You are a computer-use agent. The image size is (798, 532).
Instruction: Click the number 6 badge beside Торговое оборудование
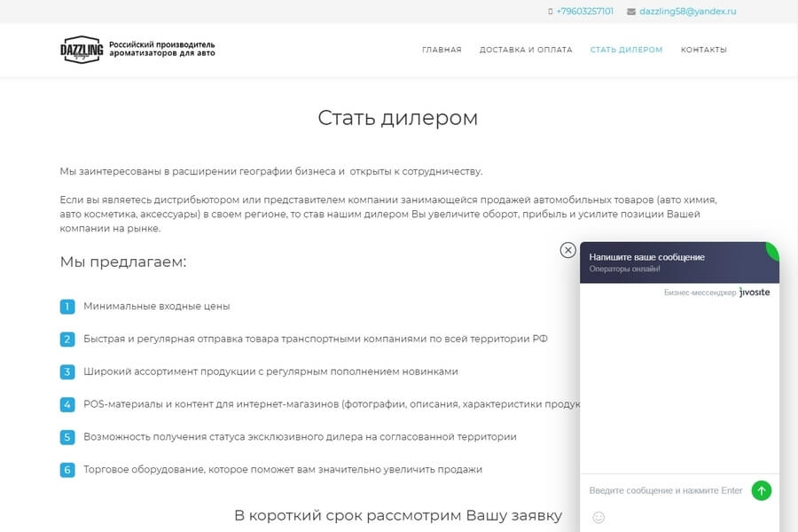(67, 470)
